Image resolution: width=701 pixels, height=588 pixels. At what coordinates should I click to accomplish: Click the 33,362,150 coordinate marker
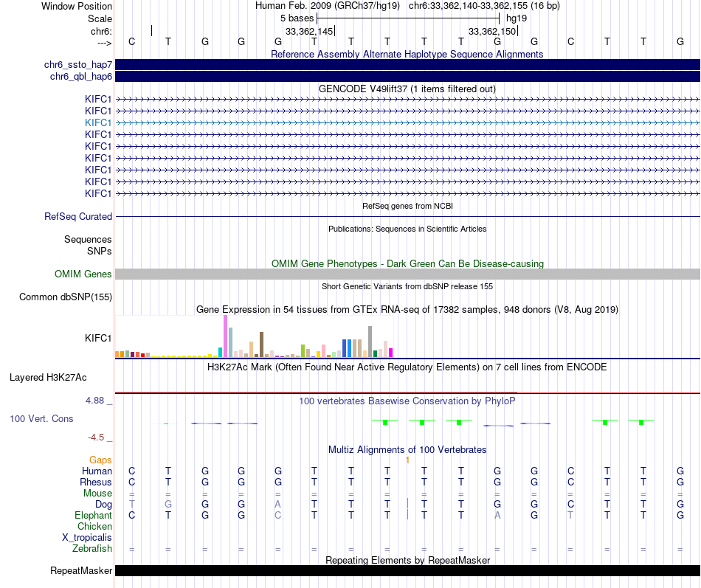pos(492,31)
